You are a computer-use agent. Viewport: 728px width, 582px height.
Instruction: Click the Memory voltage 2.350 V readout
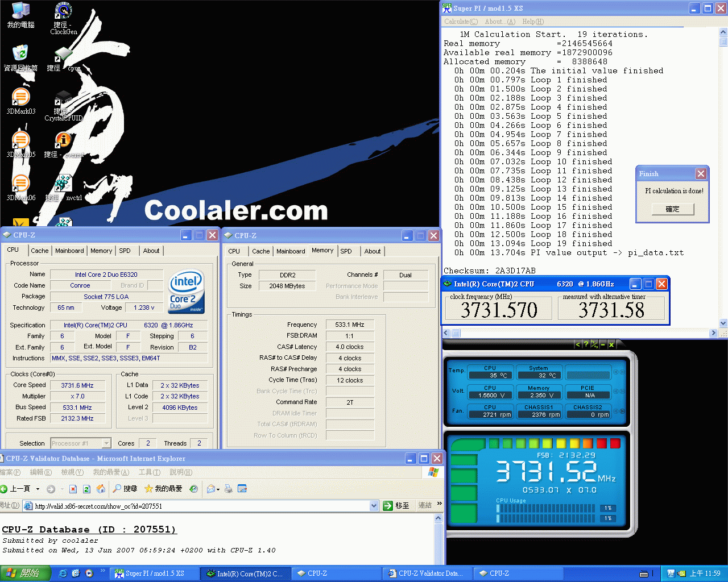pos(538,395)
